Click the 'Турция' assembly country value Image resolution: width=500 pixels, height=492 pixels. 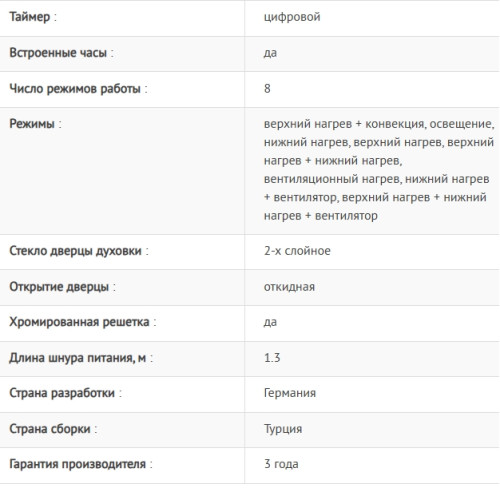283,429
